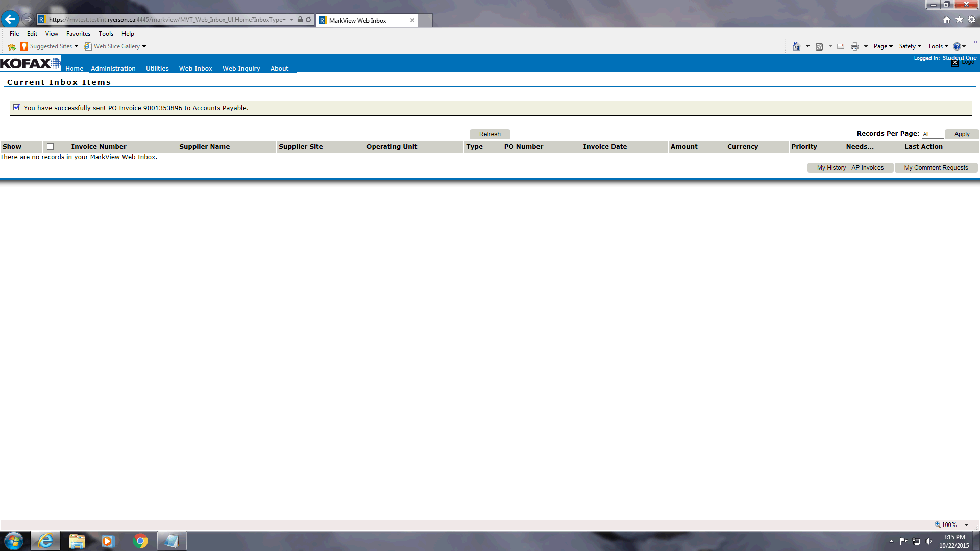Image resolution: width=980 pixels, height=551 pixels.
Task: Toggle the select-all checkbox in table header
Action: click(50, 147)
